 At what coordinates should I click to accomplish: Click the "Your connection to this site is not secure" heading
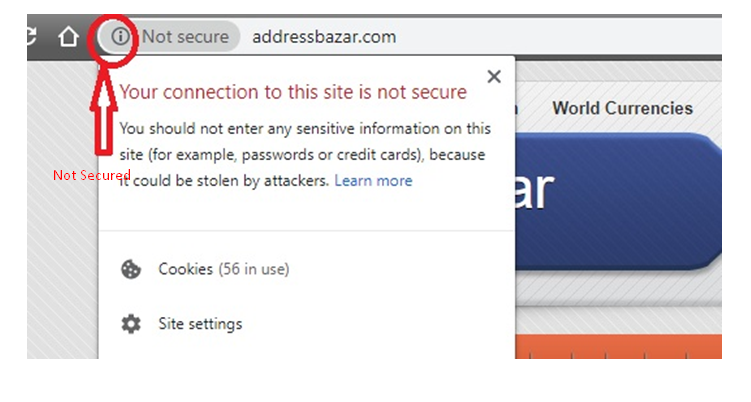(293, 92)
